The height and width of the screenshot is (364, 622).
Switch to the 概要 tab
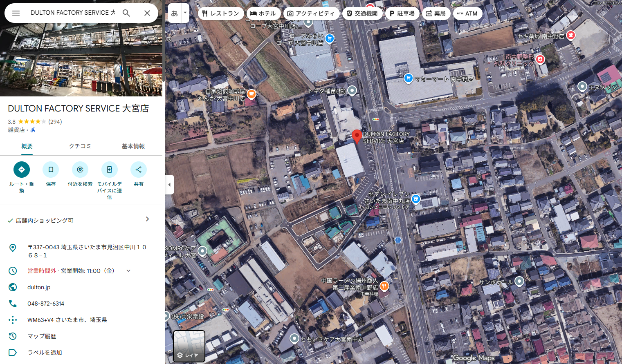coord(27,146)
